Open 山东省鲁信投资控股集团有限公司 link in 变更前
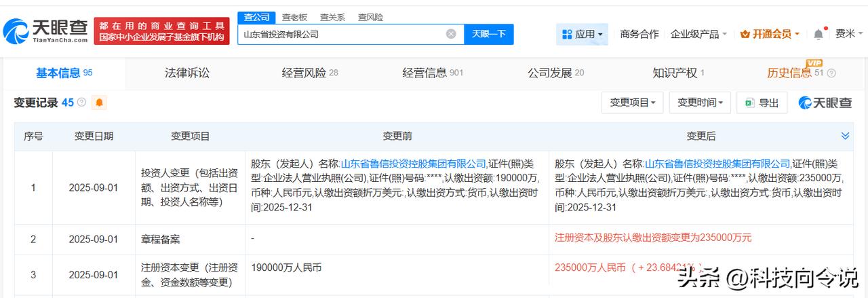The width and height of the screenshot is (868, 298). (x=413, y=164)
